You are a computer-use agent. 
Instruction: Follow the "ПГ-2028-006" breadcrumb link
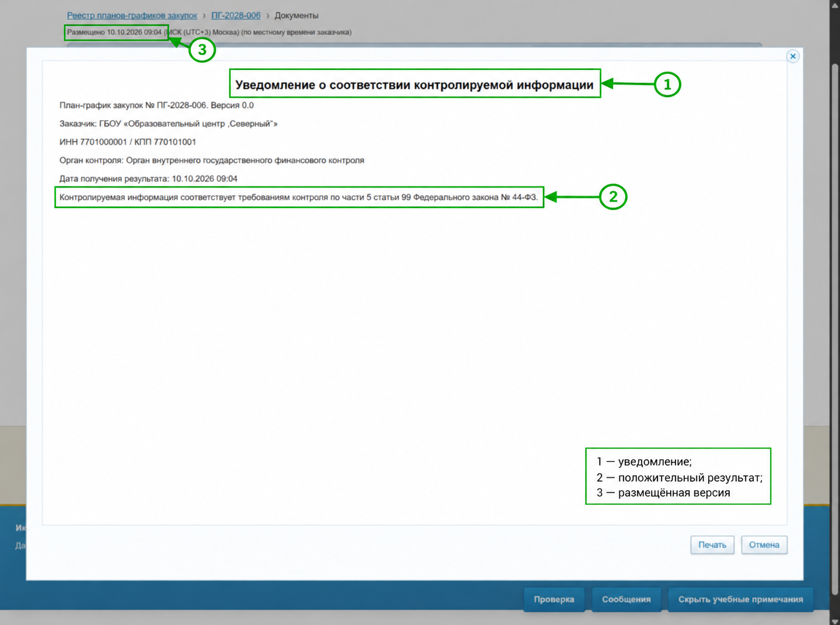236,16
